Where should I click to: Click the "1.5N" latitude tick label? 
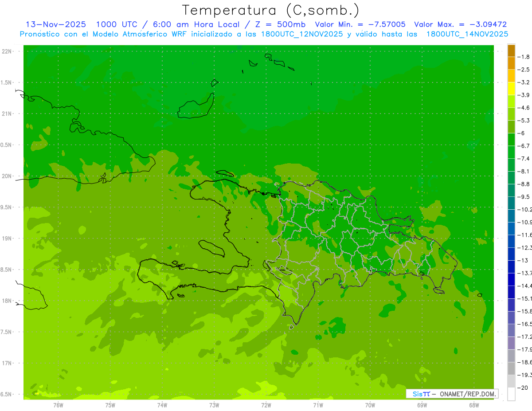click(x=6, y=82)
